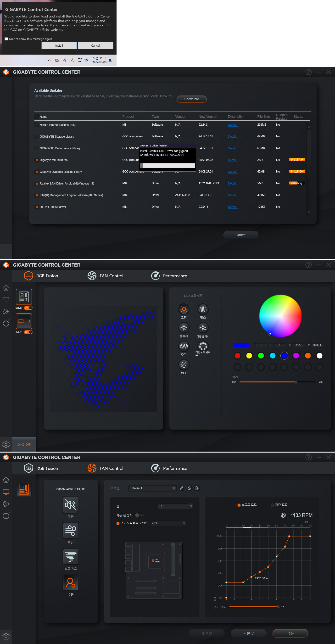Uncheck the ITE PD IT8851 driver checkbox
This screenshot has height=644, width=335.
(37, 207)
